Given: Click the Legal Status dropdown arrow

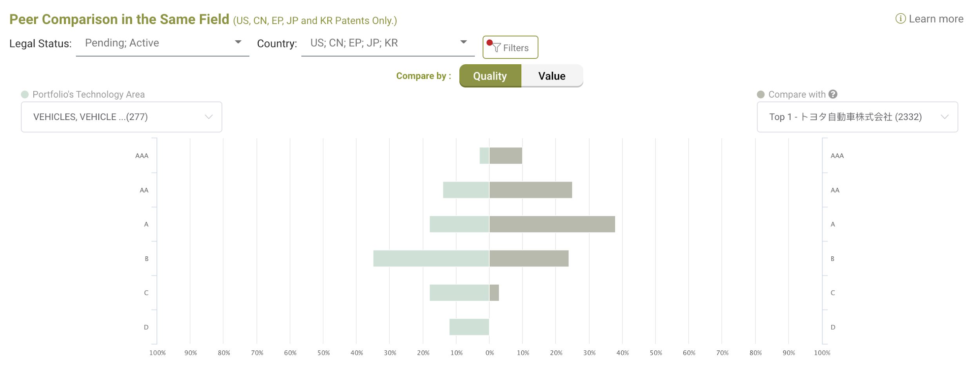Looking at the screenshot, I should [238, 42].
